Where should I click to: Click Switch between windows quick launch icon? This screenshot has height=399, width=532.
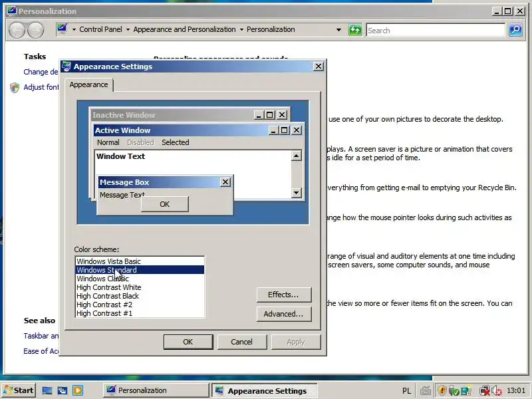[62, 390]
